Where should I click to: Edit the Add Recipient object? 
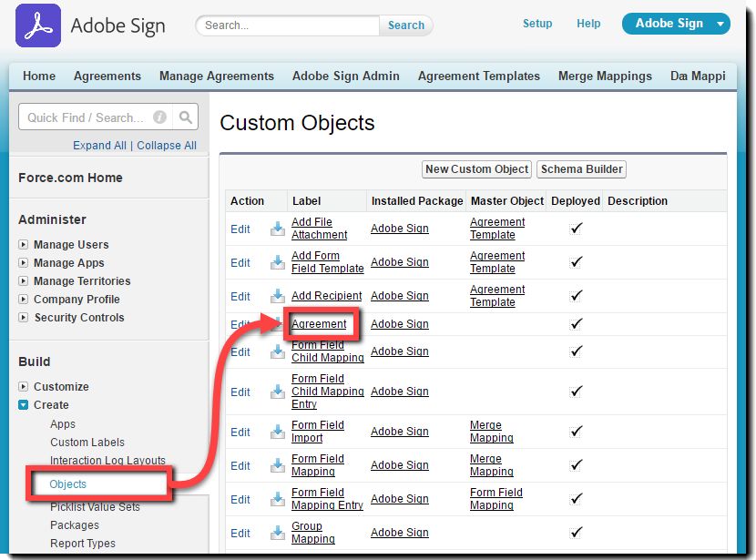240,296
